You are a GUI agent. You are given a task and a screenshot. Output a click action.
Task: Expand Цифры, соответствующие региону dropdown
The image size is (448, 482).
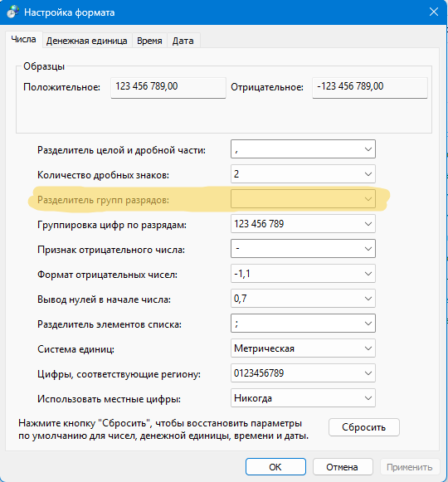pos(303,373)
